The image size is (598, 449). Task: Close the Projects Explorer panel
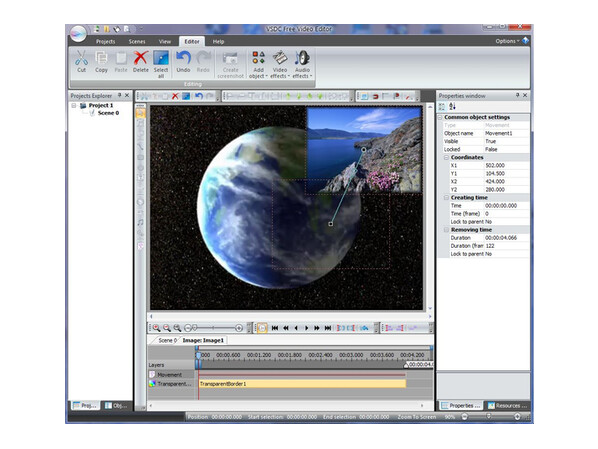[127, 95]
